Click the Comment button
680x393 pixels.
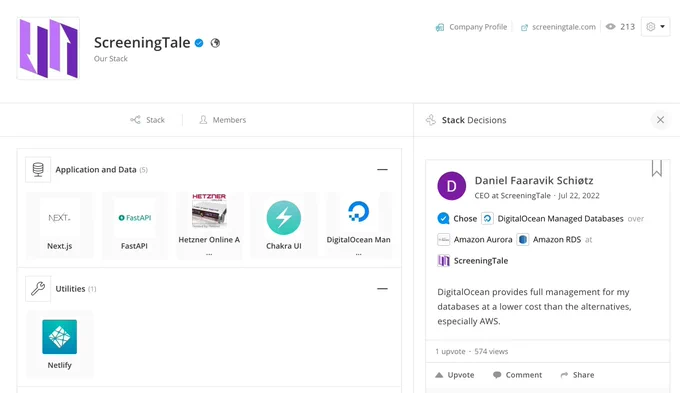(x=517, y=375)
